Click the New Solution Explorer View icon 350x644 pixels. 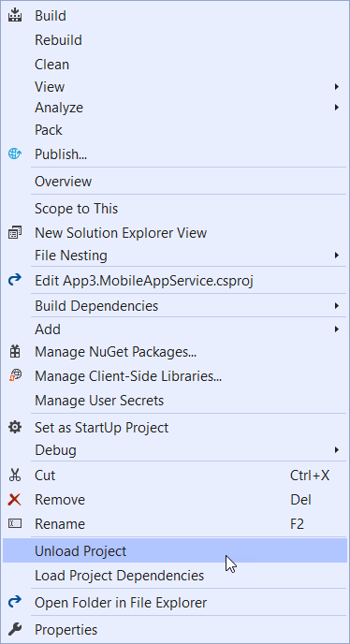click(15, 233)
